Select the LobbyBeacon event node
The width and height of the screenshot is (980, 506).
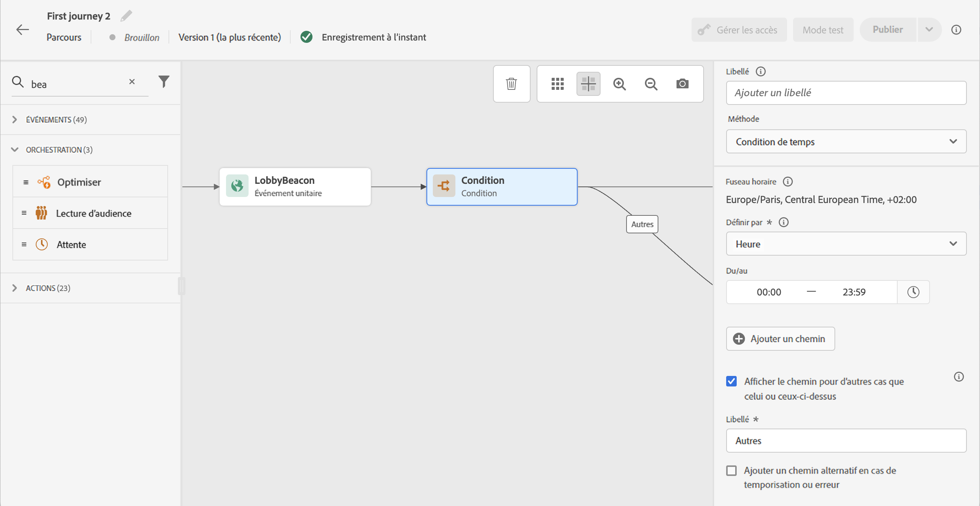pyautogui.click(x=295, y=186)
